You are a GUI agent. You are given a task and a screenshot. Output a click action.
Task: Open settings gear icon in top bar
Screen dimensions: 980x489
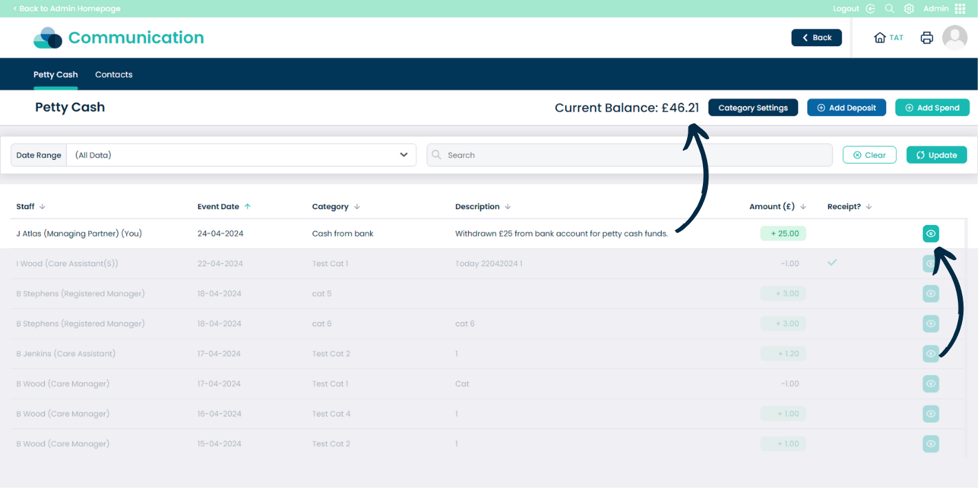(x=909, y=9)
